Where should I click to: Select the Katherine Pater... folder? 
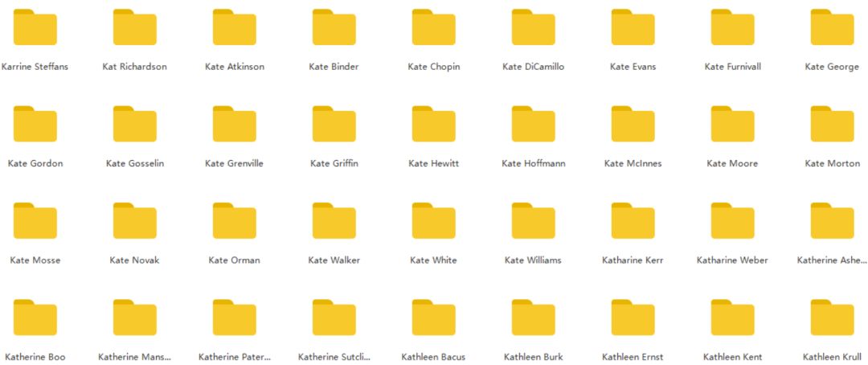(234, 318)
